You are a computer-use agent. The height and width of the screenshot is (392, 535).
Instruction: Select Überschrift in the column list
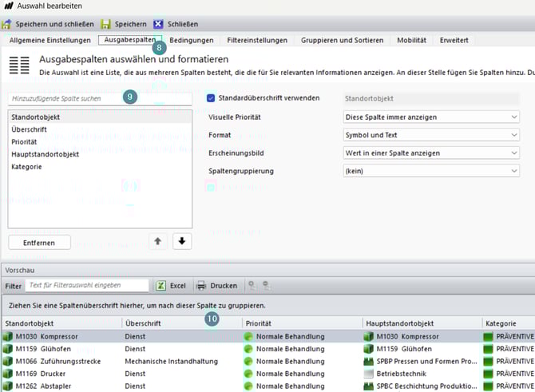[99, 129]
